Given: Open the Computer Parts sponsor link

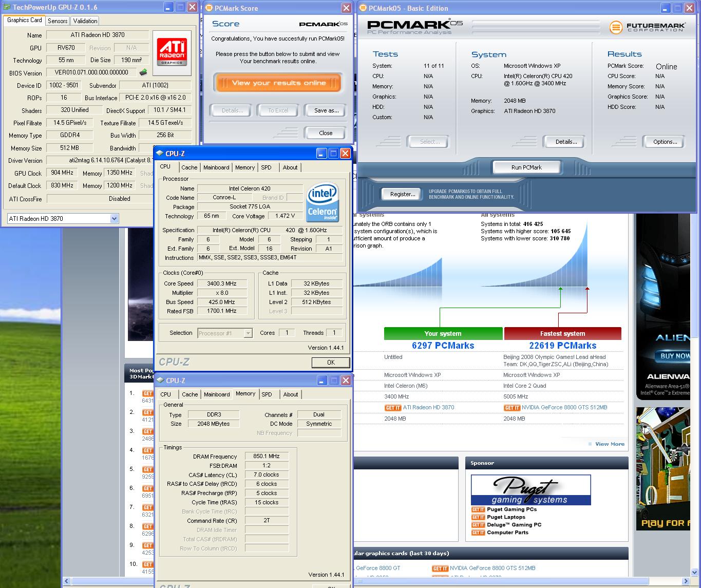Looking at the screenshot, I should 507,533.
